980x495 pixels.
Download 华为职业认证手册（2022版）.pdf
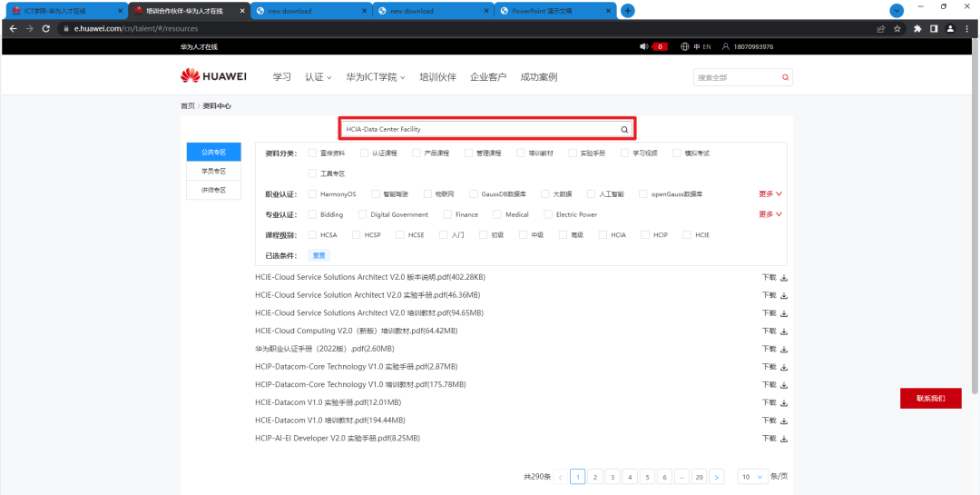[x=775, y=349]
